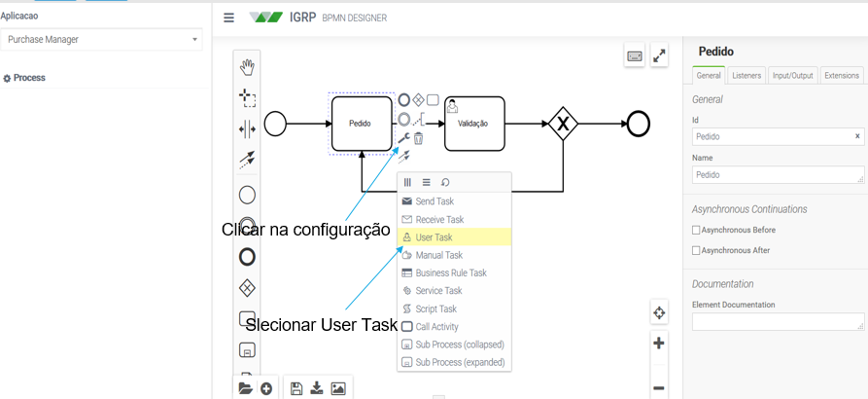Choose Receive Task from the popup
The width and height of the screenshot is (868, 399).
pyautogui.click(x=454, y=220)
